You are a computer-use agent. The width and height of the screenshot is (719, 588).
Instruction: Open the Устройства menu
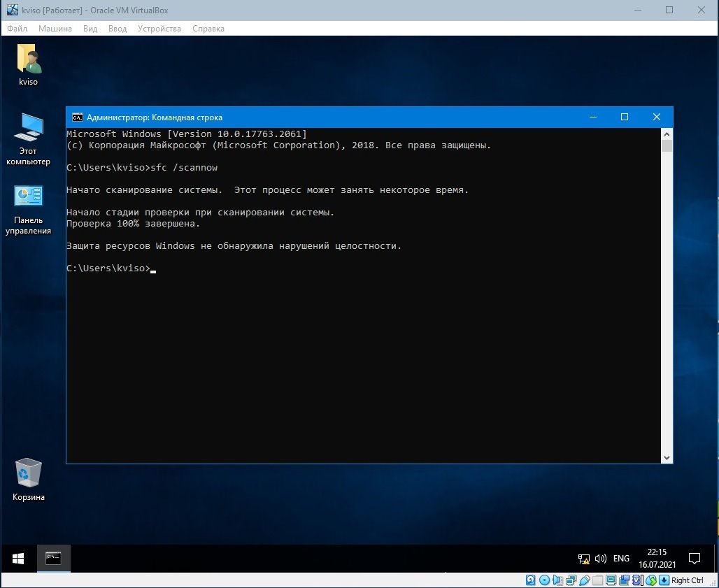pyautogui.click(x=159, y=29)
